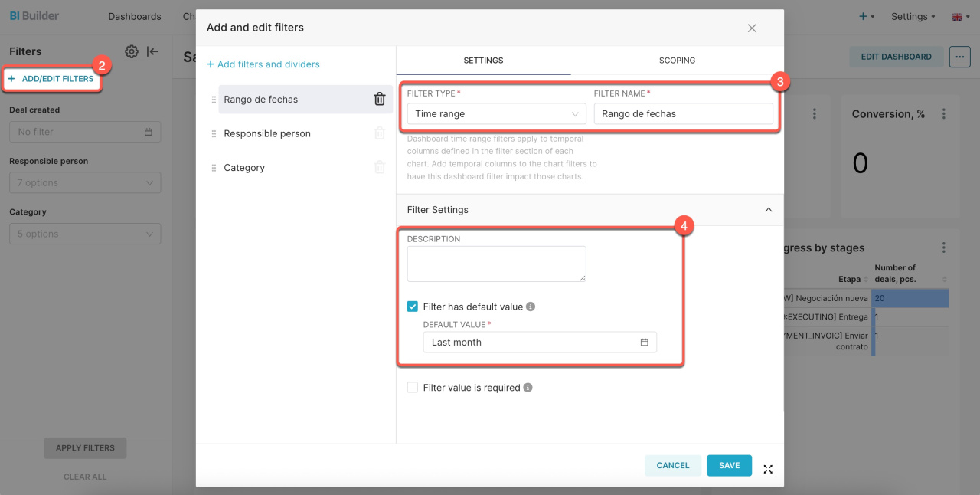Delete the Rango de fechas filter
Image resolution: width=980 pixels, height=495 pixels.
(x=379, y=99)
